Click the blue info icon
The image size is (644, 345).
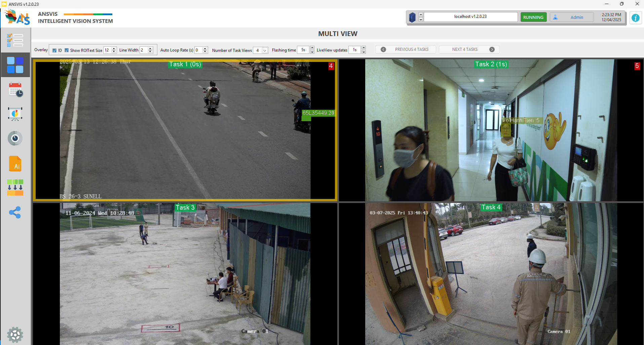coord(635,18)
